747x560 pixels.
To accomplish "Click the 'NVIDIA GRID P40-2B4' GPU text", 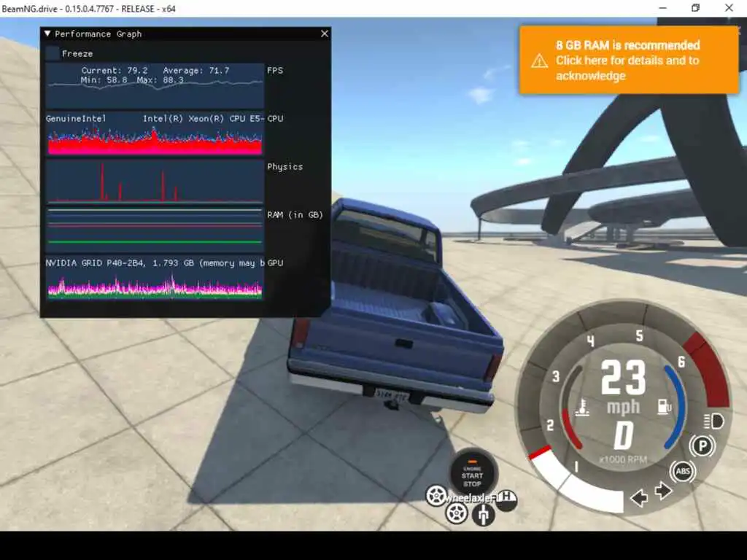I will pos(96,262).
